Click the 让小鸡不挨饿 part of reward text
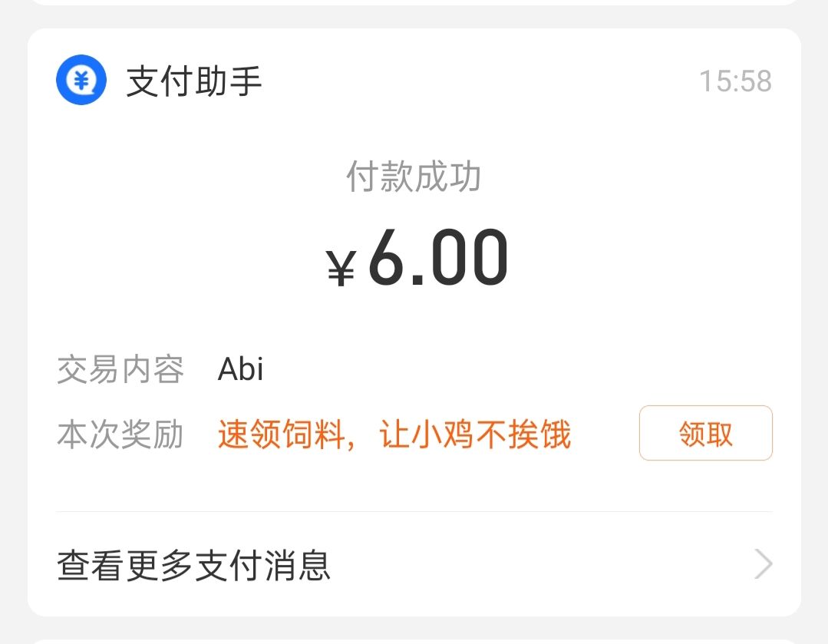The height and width of the screenshot is (644, 828). coord(475,435)
